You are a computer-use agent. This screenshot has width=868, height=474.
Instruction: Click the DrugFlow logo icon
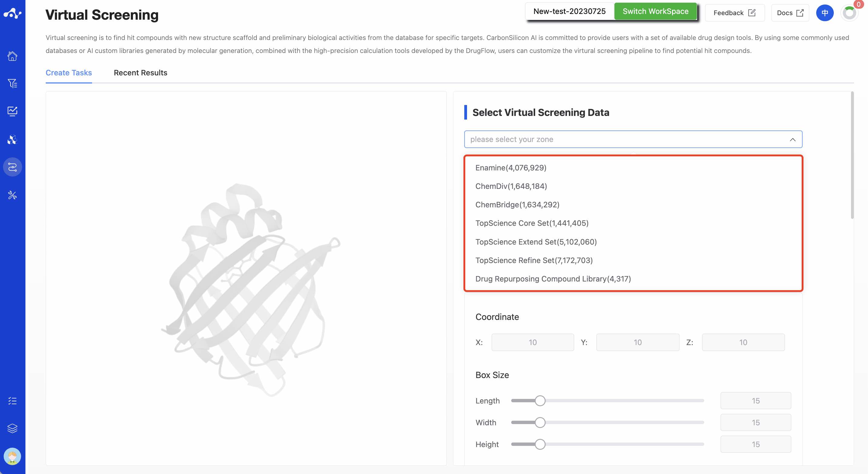click(12, 13)
